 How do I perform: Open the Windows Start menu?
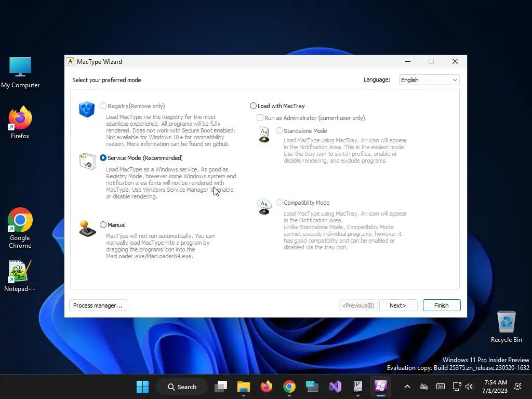point(142,387)
